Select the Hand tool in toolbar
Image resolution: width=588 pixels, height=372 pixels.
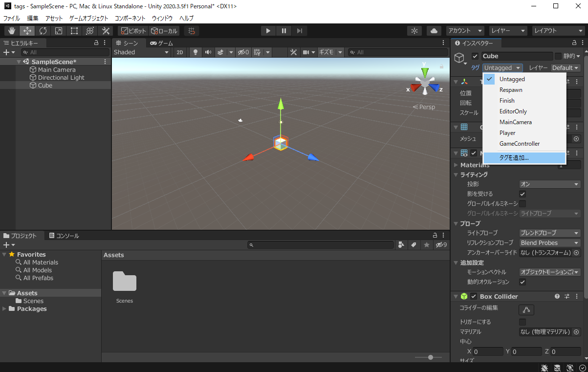coord(12,31)
